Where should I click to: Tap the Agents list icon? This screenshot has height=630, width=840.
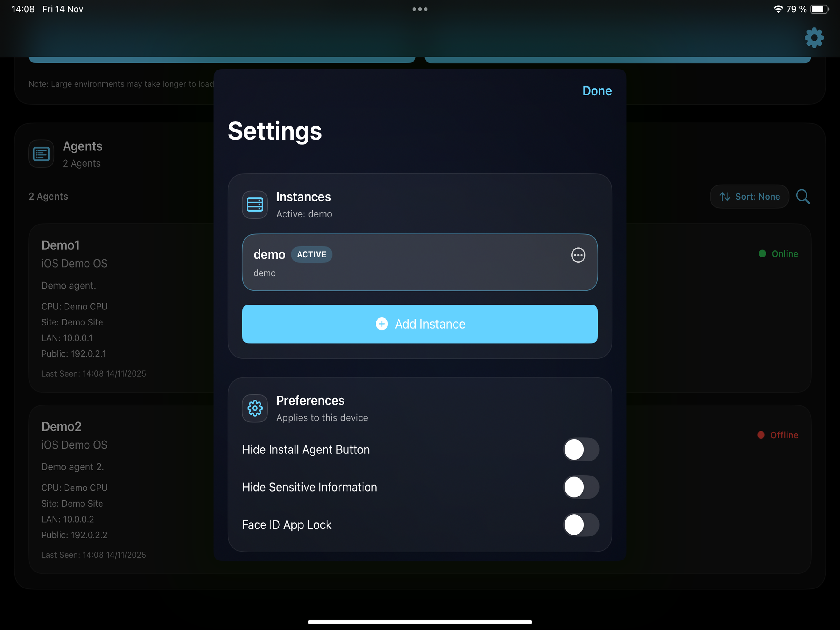(x=42, y=154)
